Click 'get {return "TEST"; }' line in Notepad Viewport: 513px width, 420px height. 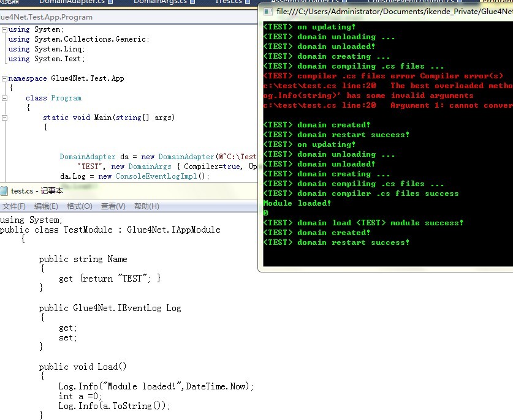(x=110, y=279)
